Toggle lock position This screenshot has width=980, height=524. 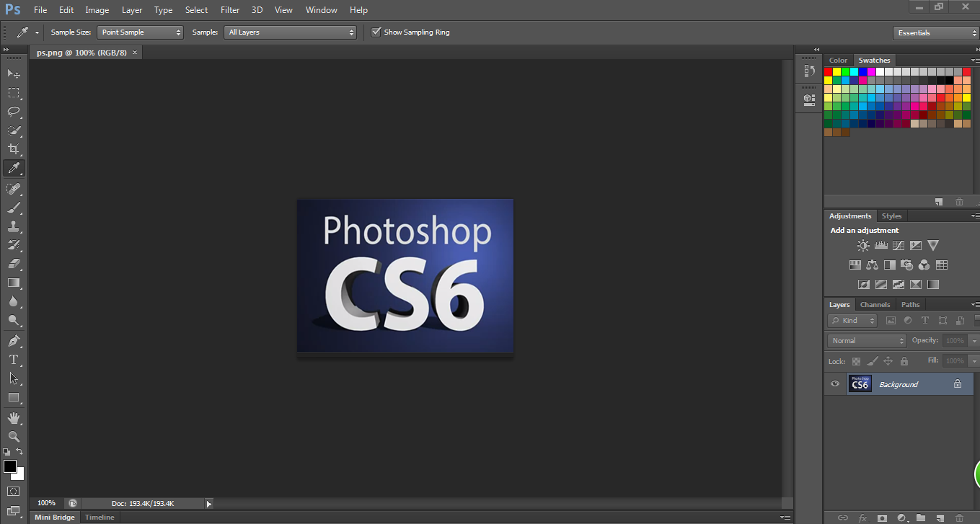888,361
